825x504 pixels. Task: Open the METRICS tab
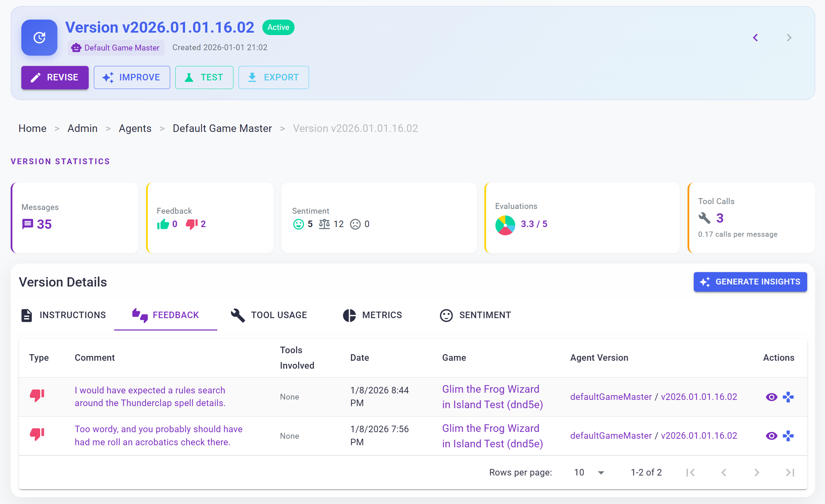click(x=372, y=315)
